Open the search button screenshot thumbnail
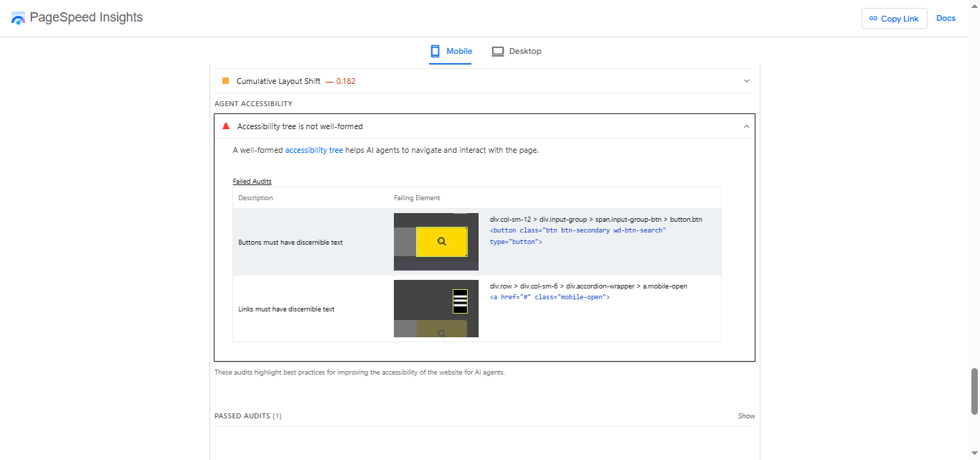 click(x=436, y=242)
